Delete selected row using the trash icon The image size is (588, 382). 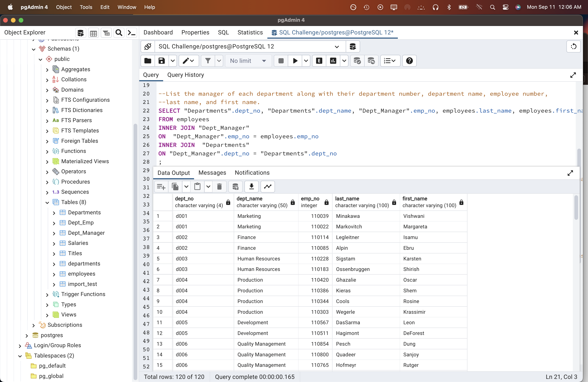pyautogui.click(x=219, y=187)
